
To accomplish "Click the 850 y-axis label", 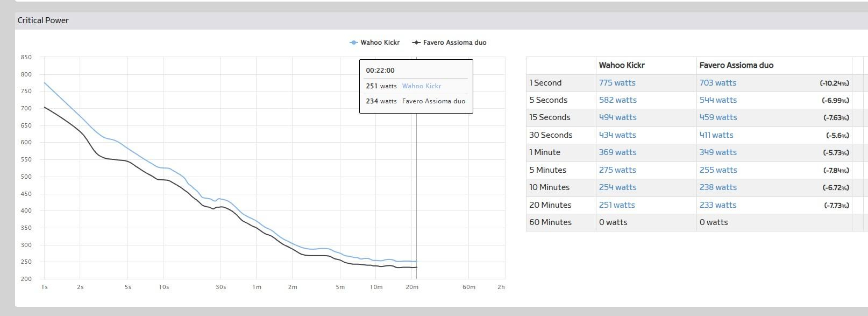I will point(26,57).
